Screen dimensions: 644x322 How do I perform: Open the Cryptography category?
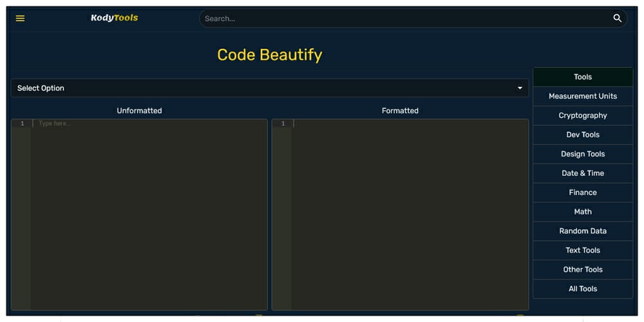pos(583,115)
